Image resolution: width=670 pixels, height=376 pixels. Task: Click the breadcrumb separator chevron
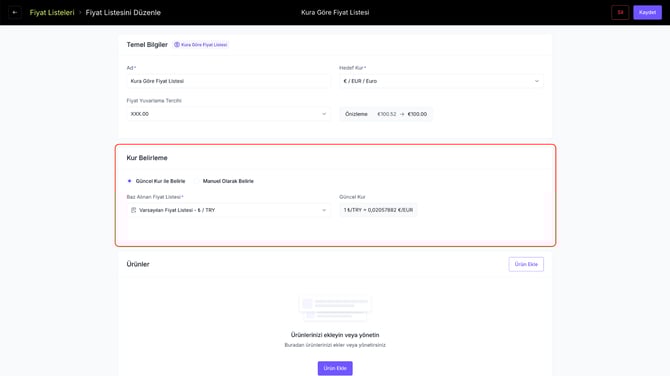[80, 13]
